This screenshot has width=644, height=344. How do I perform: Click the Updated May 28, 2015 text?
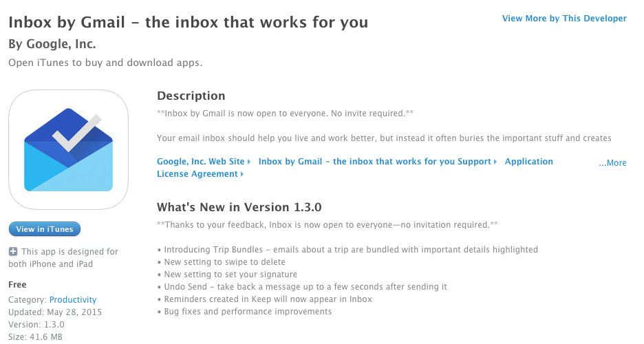click(55, 312)
